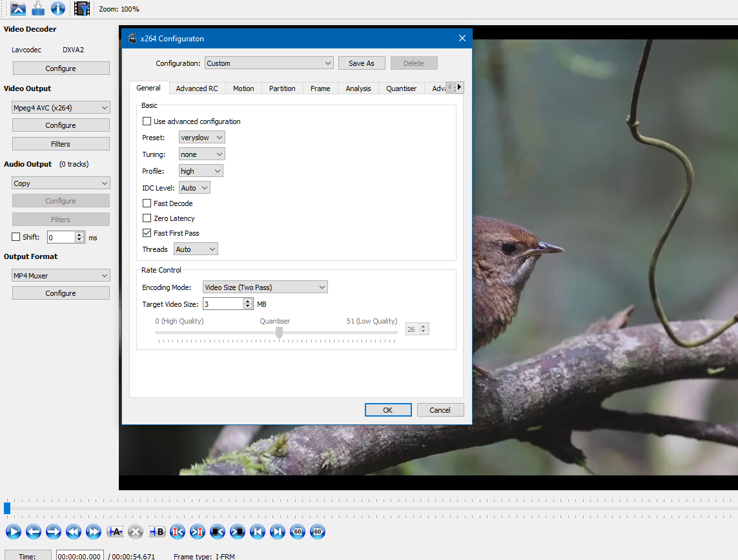
Task: Click the Save As button
Action: [x=362, y=63]
